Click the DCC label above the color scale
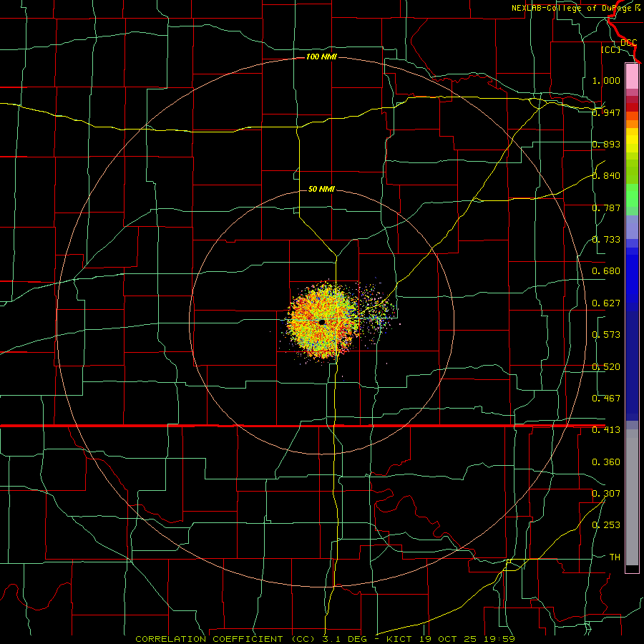The width and height of the screenshot is (644, 644). [x=629, y=42]
